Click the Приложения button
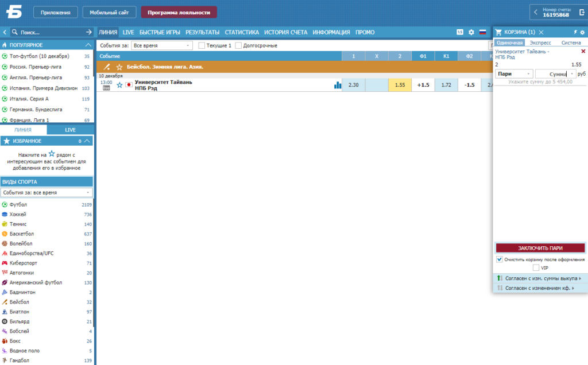588x365 pixels. click(56, 13)
